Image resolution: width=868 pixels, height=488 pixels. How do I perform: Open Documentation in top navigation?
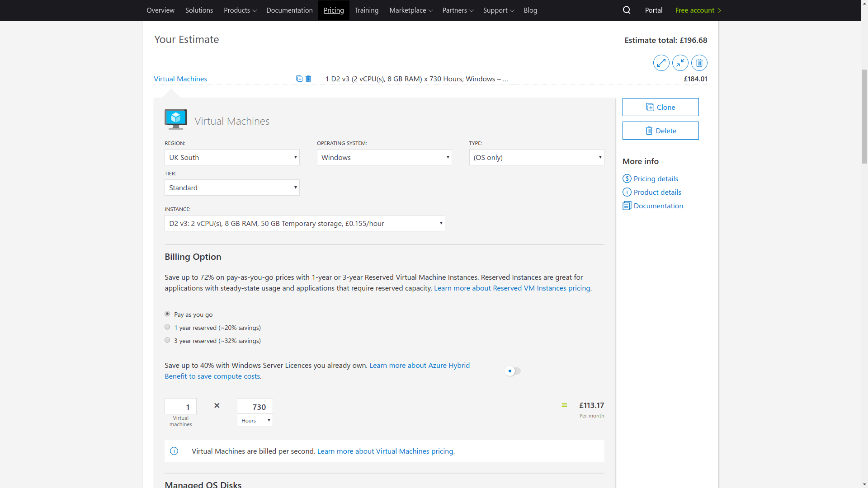pos(289,10)
